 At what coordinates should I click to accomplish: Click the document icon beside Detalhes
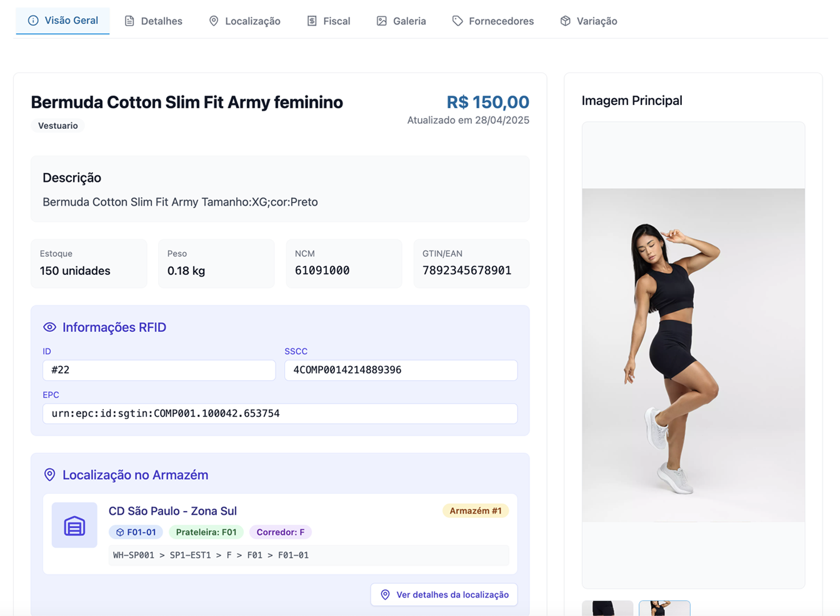130,21
